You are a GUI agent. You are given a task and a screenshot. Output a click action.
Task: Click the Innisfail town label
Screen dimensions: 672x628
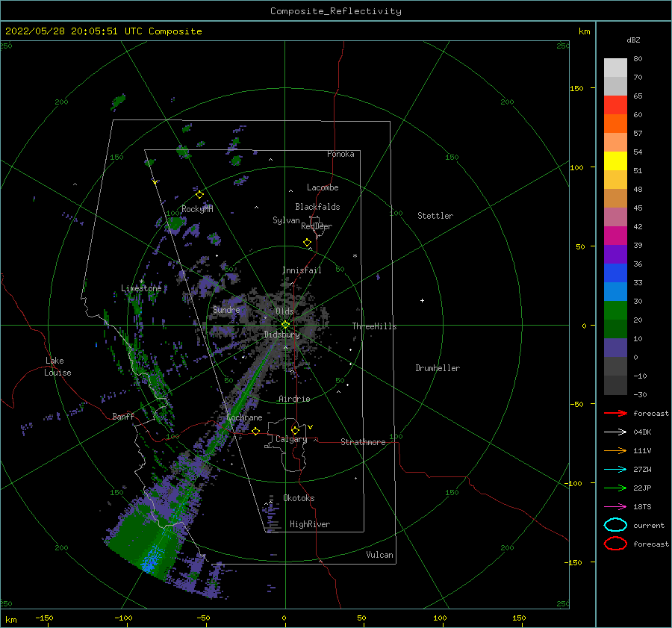pos(302,270)
